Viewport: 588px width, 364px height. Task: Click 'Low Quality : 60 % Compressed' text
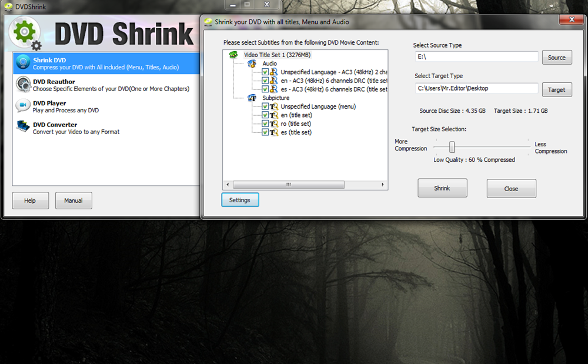pos(475,160)
